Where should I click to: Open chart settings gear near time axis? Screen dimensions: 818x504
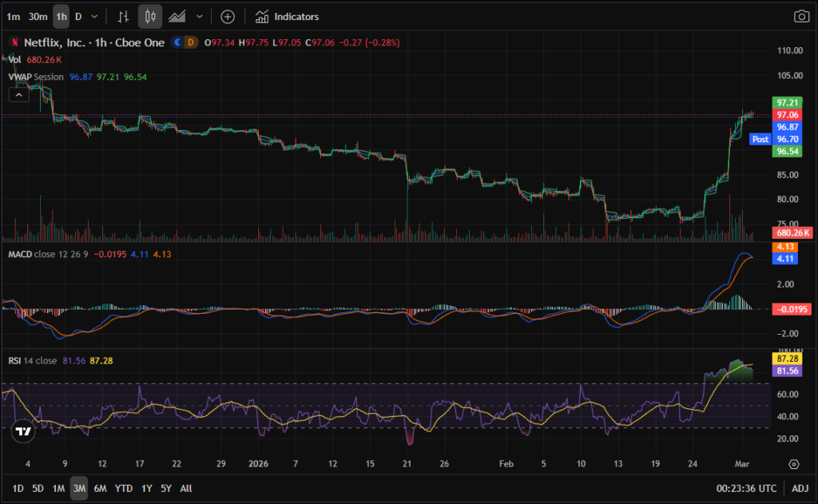click(x=793, y=464)
